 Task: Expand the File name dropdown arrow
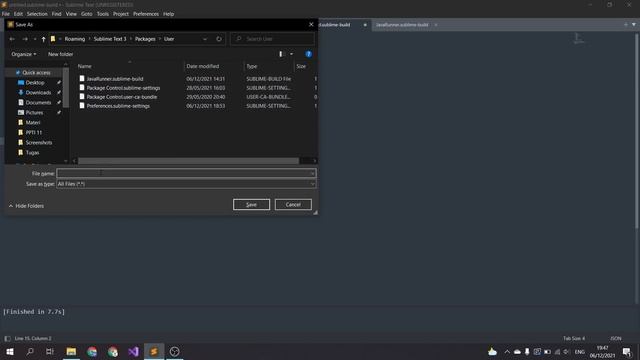[313, 173]
